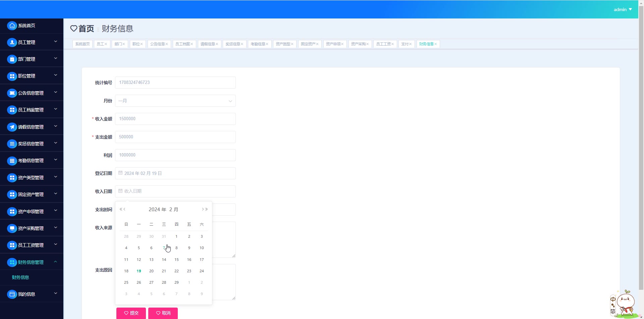Close the 支付 tab
The height and width of the screenshot is (319, 644).
coord(410,44)
